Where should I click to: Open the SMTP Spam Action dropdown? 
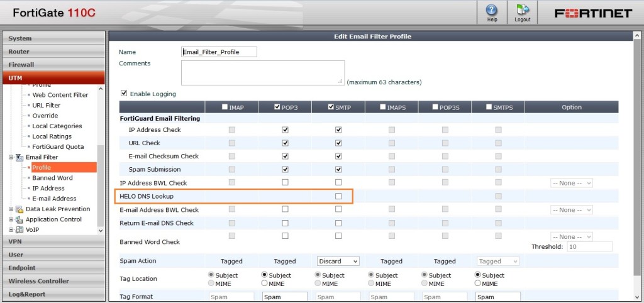[x=338, y=261]
